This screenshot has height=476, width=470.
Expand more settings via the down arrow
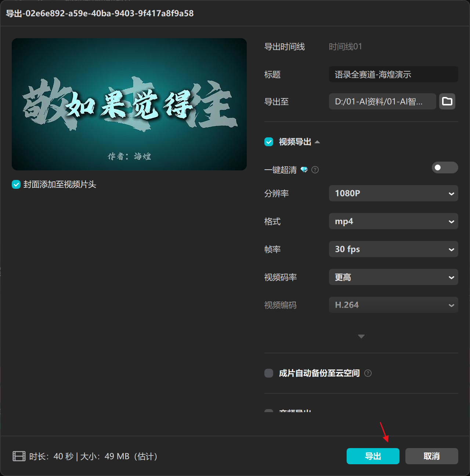[x=361, y=336]
